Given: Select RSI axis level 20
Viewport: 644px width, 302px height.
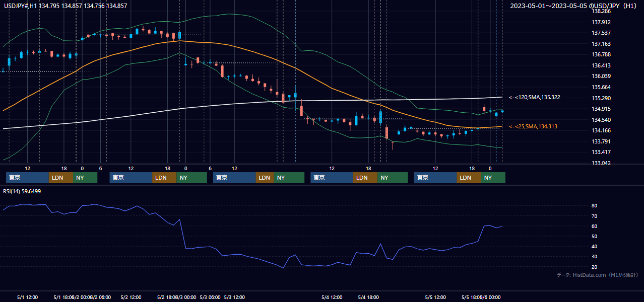Looking at the screenshot, I should 595,267.
